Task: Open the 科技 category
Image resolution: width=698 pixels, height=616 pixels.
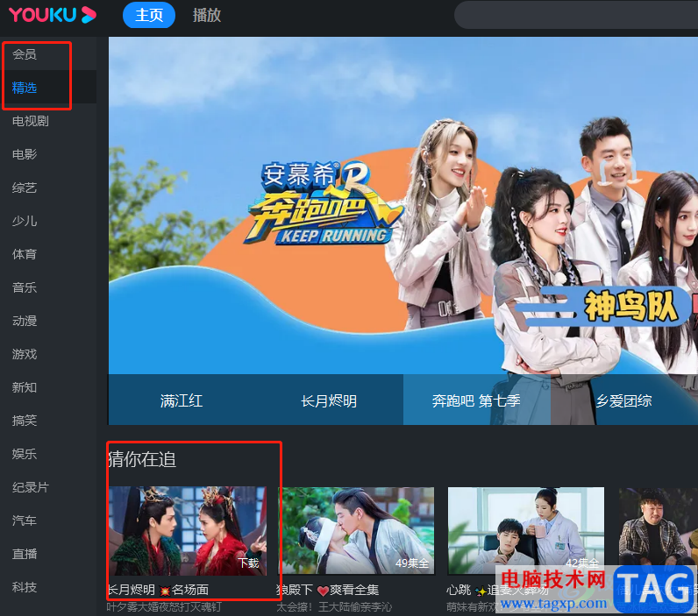Action: 25,587
